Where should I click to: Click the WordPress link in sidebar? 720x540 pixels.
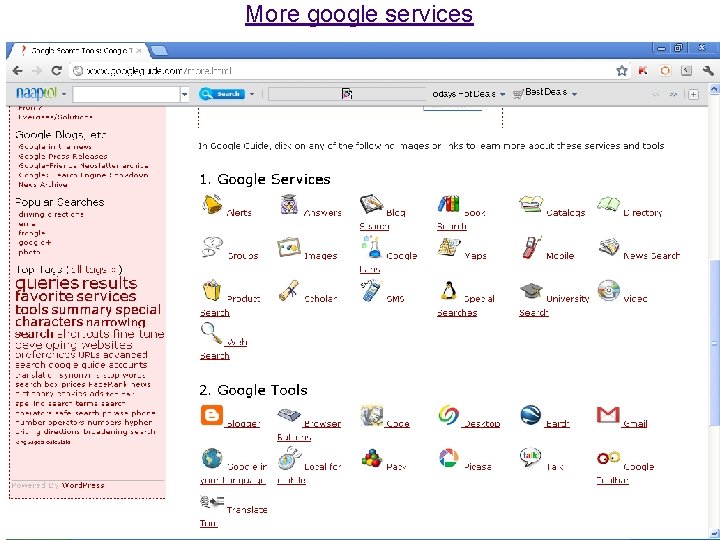click(x=83, y=485)
